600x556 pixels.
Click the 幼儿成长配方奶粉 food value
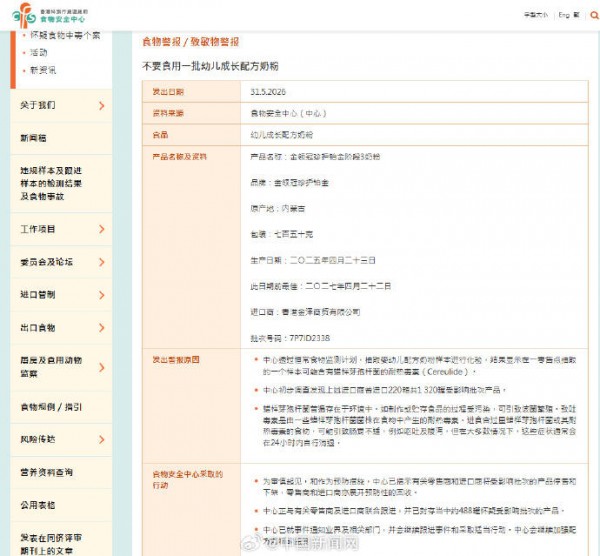pos(282,135)
